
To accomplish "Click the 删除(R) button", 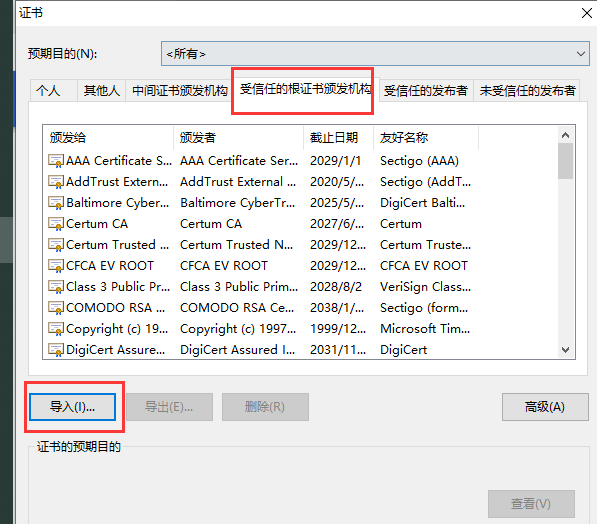I will [265, 407].
